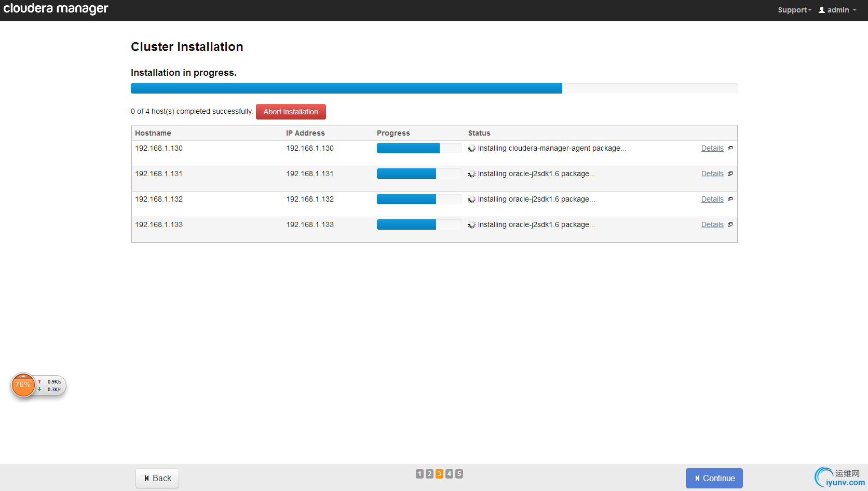
Task: Click the Hostname column header
Action: (153, 133)
